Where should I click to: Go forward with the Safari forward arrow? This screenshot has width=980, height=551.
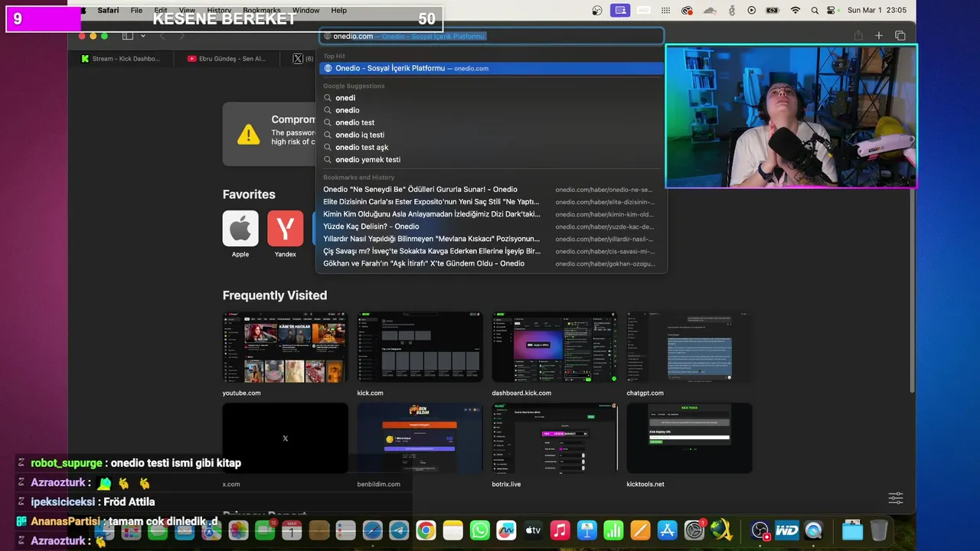181,36
